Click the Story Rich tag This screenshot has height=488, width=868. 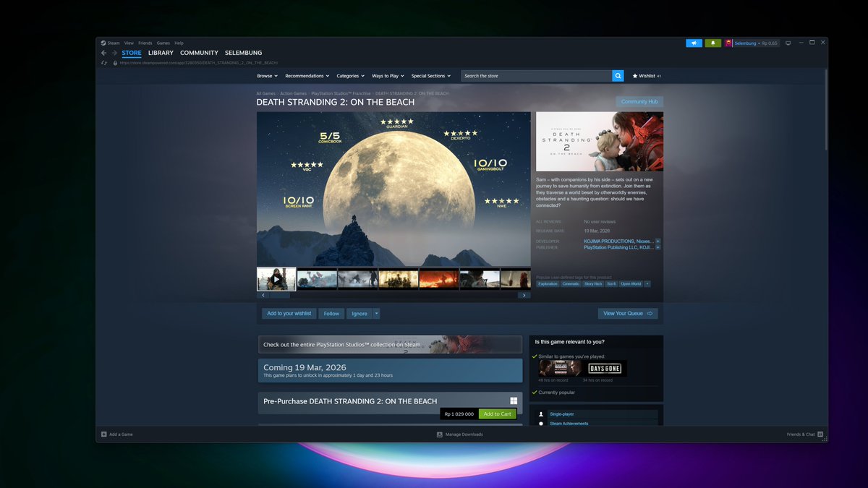pyautogui.click(x=593, y=284)
